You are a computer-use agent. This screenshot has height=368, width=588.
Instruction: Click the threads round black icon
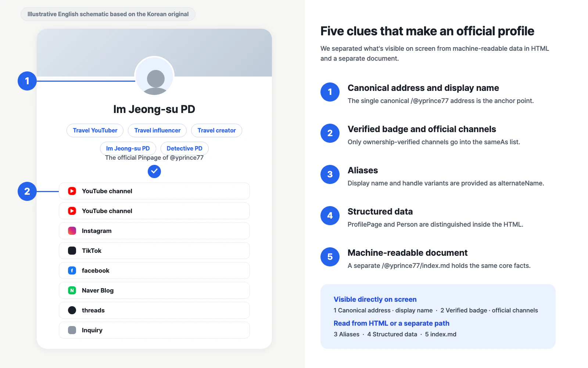click(72, 310)
